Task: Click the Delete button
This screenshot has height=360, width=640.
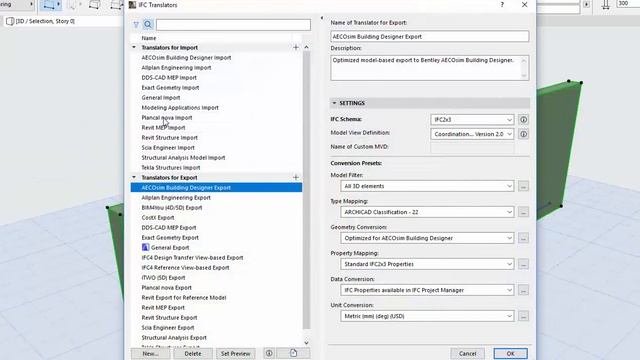Action: [x=193, y=353]
